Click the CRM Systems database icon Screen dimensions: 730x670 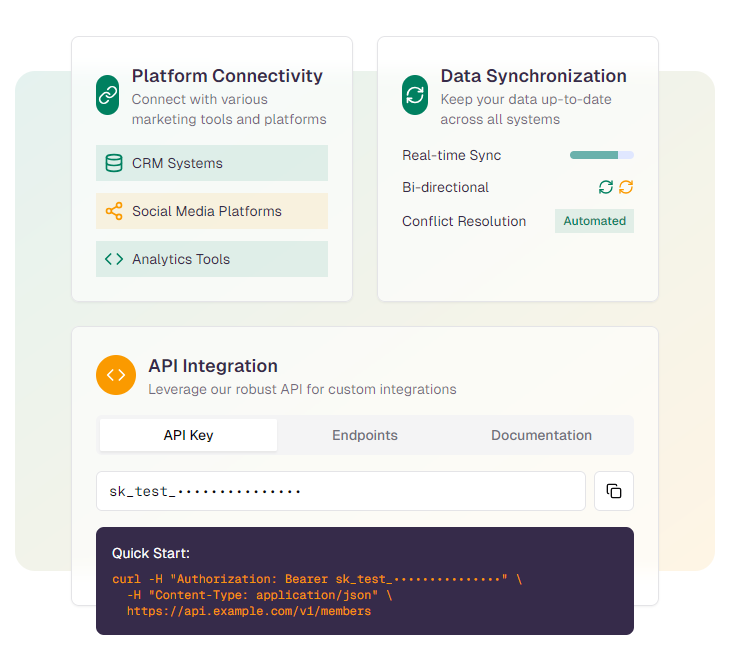click(x=114, y=163)
